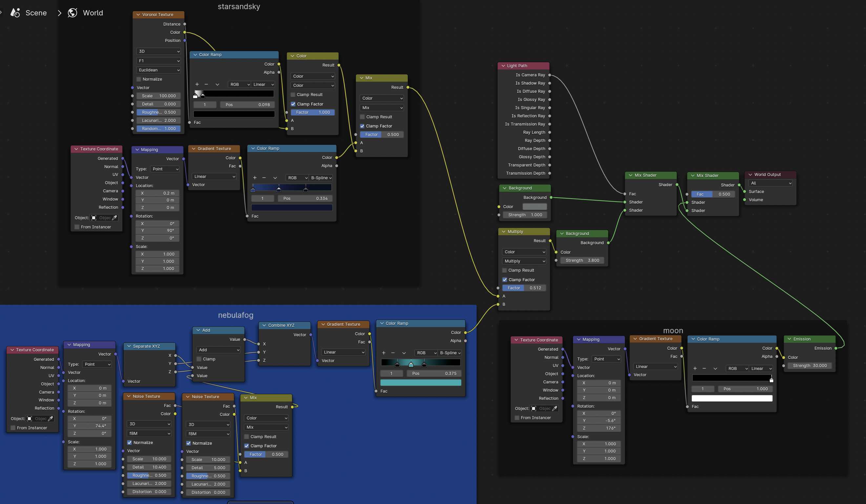Collapse the Light Path node header

pyautogui.click(x=503, y=66)
